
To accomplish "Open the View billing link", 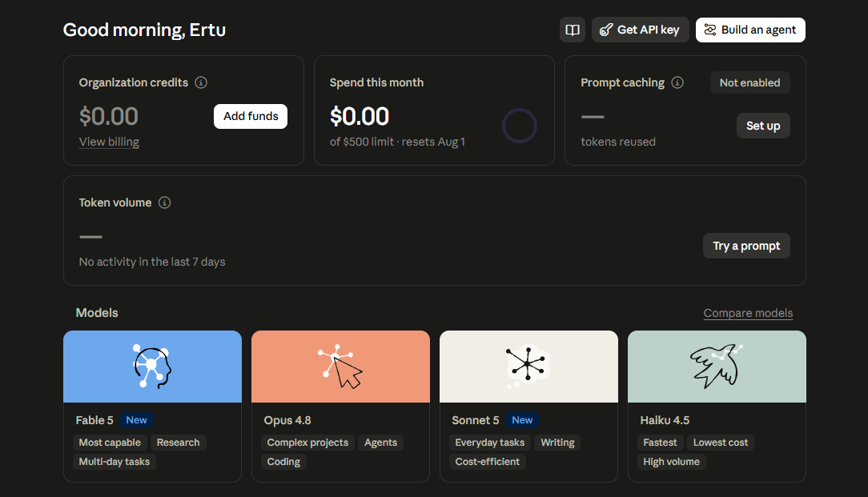I will click(x=109, y=142).
